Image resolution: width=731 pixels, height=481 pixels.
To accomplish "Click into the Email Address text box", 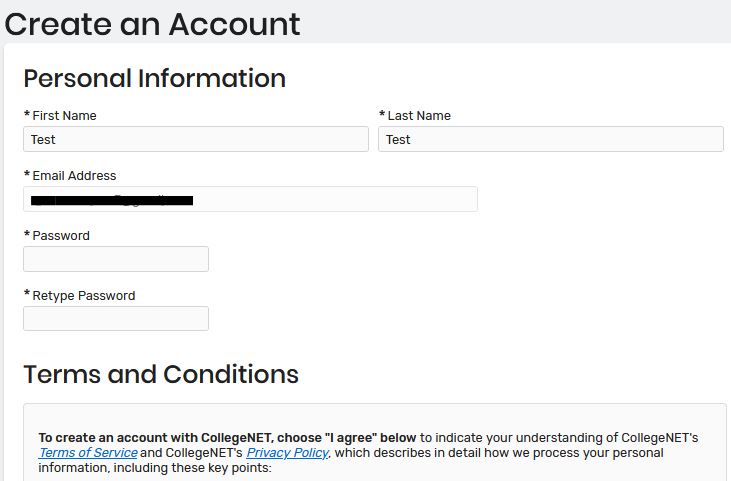I will click(250, 199).
